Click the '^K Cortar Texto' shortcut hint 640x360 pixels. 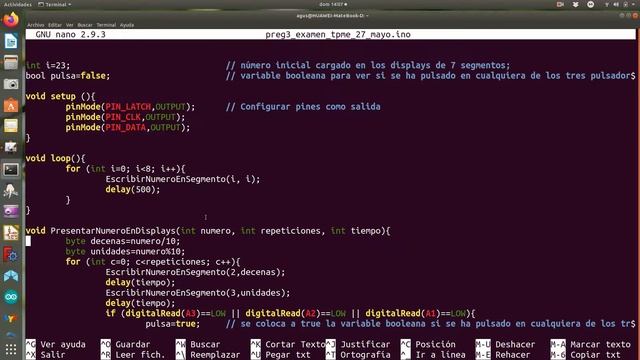(x=288, y=344)
